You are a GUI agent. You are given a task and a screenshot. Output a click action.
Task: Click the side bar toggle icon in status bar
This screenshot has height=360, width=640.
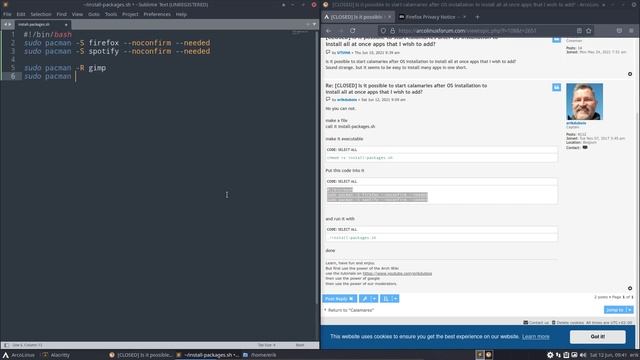pos(6,345)
